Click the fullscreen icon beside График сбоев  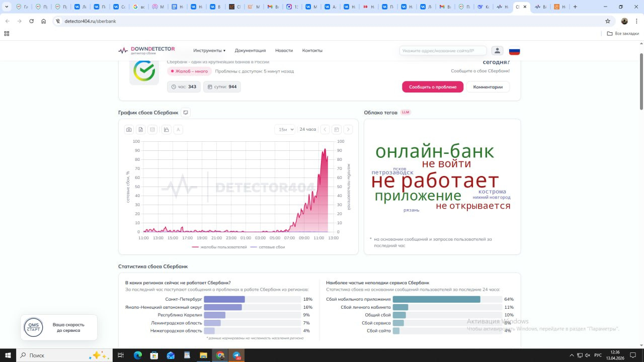tap(186, 113)
